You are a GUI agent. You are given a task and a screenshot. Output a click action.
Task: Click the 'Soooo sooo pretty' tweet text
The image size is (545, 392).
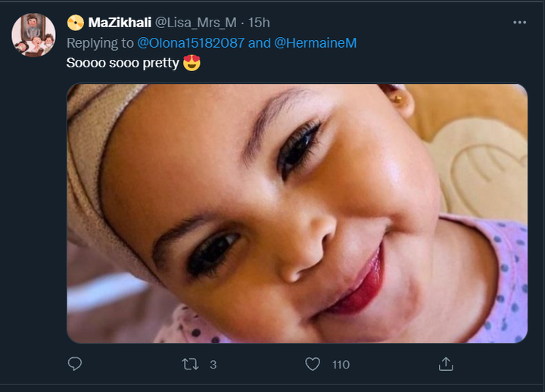click(123, 64)
